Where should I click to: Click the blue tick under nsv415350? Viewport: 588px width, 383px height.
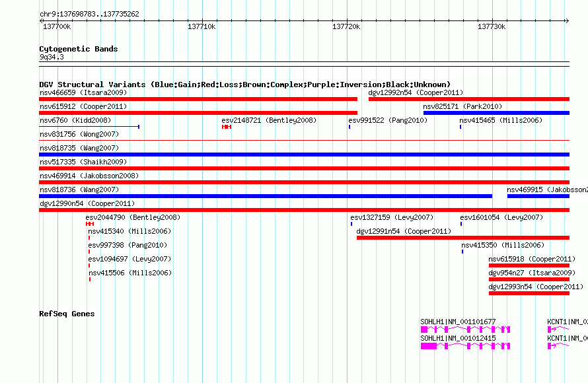(462, 252)
